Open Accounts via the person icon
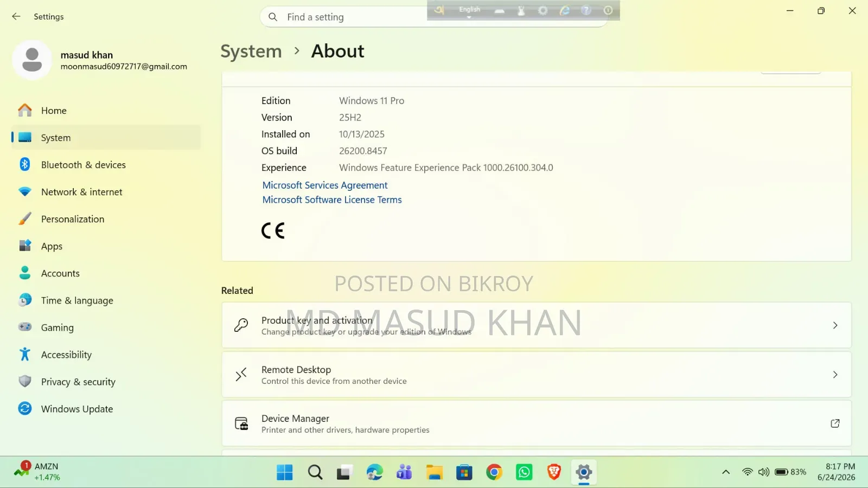 [25, 273]
